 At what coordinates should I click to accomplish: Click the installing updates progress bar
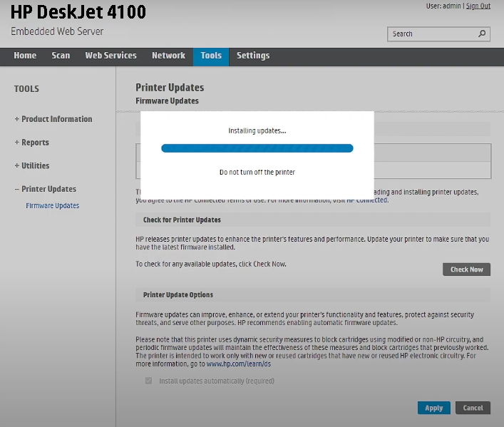pos(257,148)
